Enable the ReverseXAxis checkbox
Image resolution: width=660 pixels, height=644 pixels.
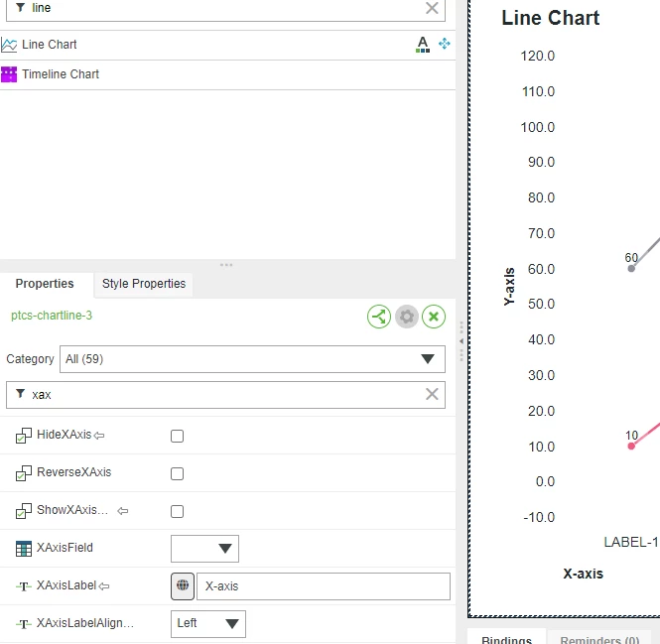coord(178,473)
